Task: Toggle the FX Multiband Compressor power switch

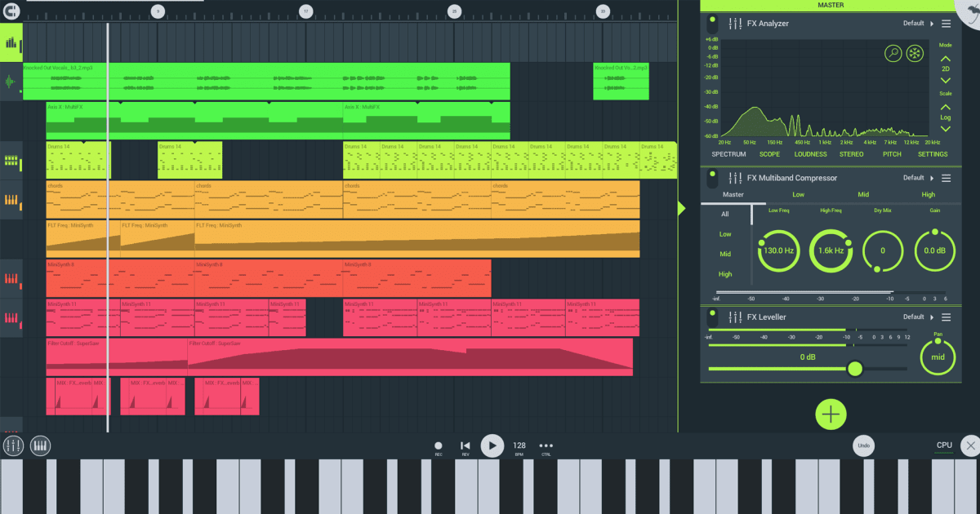Action: point(712,178)
